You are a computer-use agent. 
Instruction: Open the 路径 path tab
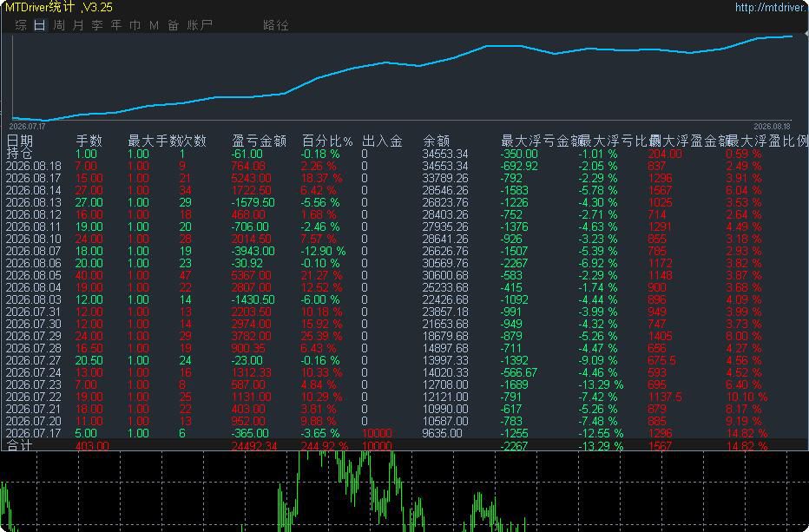click(x=276, y=25)
